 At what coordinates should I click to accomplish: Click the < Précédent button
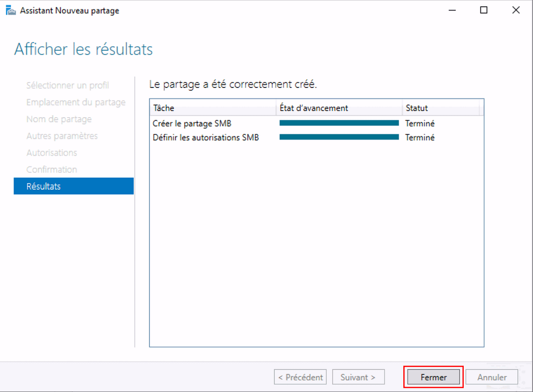coord(300,377)
